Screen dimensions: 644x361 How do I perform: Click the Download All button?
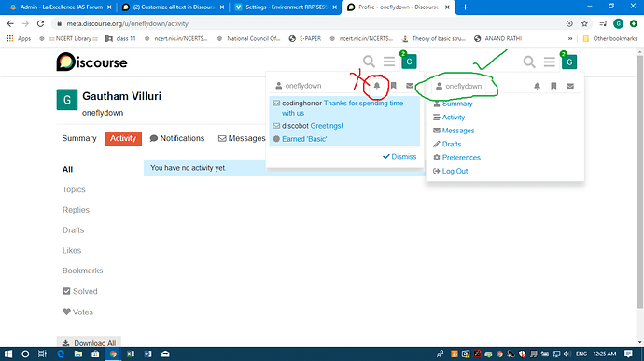[x=89, y=343]
